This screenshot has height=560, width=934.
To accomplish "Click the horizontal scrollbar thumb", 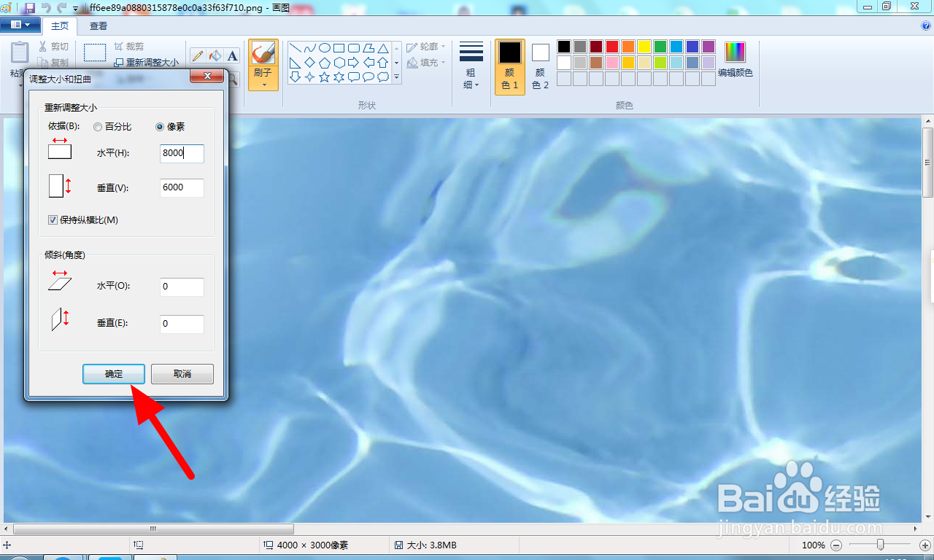I will (153, 529).
